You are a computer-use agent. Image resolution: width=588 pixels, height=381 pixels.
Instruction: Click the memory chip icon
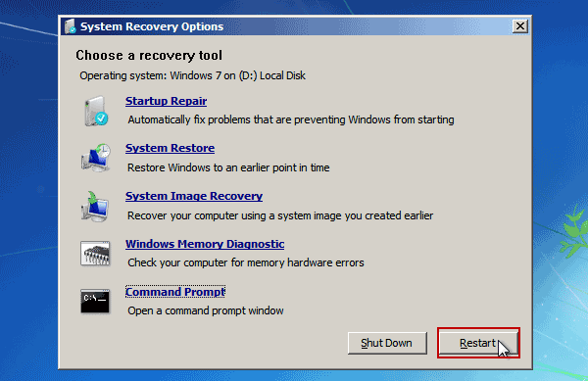(x=95, y=254)
